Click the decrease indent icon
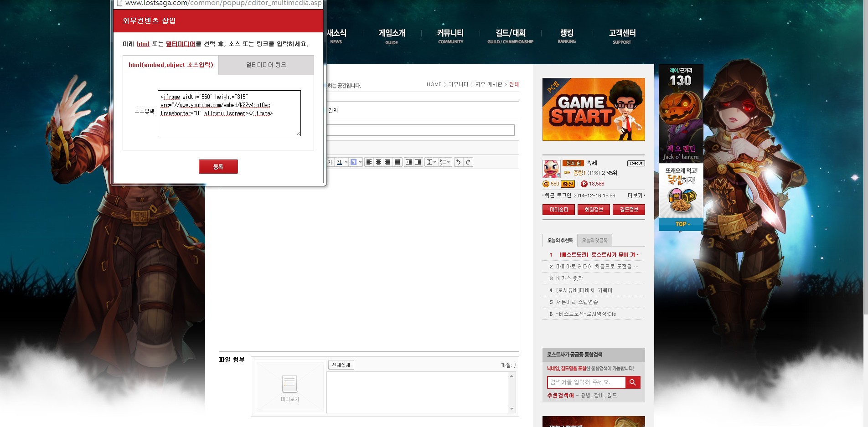 (418, 162)
